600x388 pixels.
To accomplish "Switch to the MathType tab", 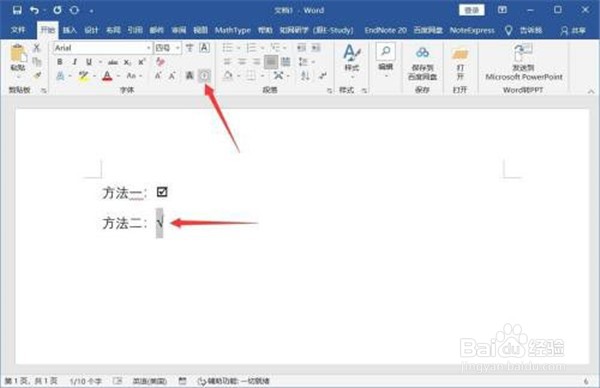I will coord(233,30).
